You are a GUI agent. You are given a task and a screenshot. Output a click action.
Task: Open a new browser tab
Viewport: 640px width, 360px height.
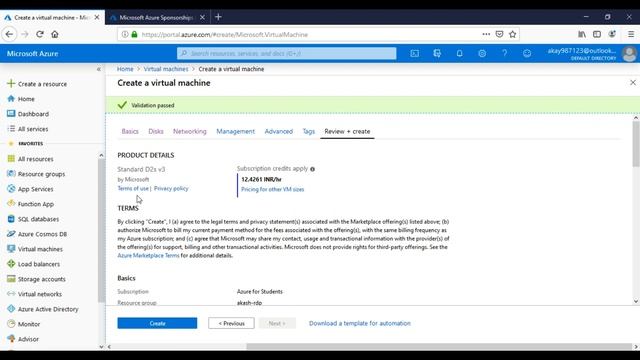[x=218, y=17]
